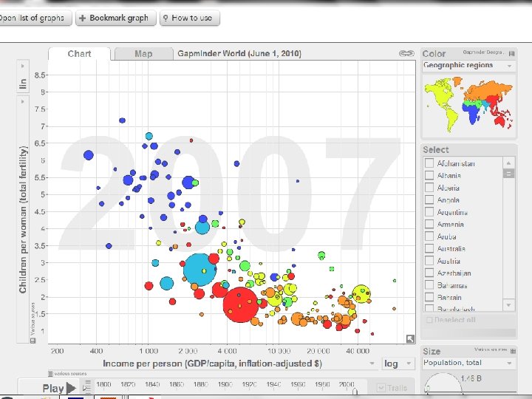Image resolution: width=532 pixels, height=399 pixels.
Task: Click the country list scrollbar thumb
Action: (508, 174)
